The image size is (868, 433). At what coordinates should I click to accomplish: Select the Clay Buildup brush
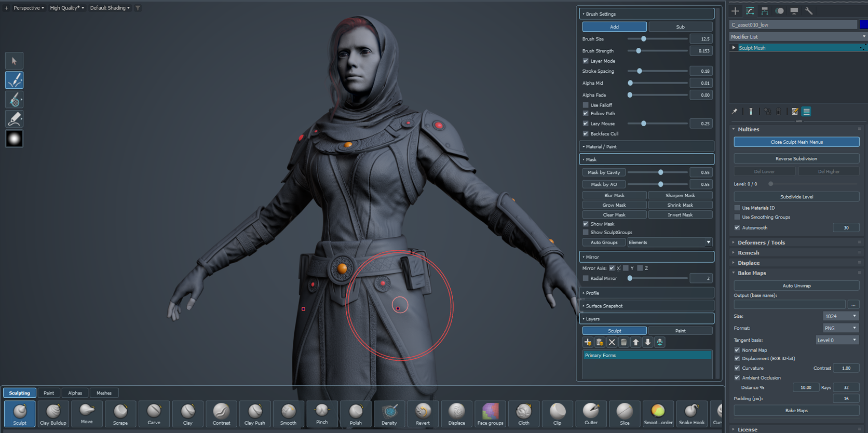pyautogui.click(x=53, y=414)
